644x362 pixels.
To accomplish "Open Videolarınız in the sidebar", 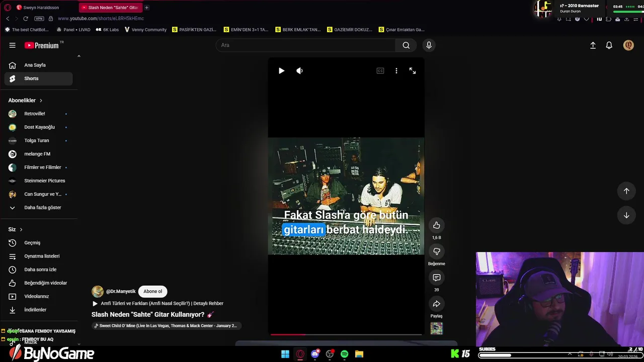I will click(38, 296).
